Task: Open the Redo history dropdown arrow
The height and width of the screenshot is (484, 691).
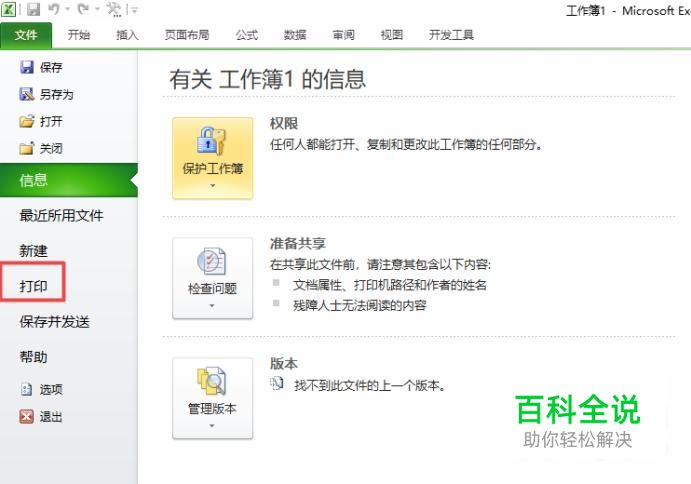Action: [97, 9]
